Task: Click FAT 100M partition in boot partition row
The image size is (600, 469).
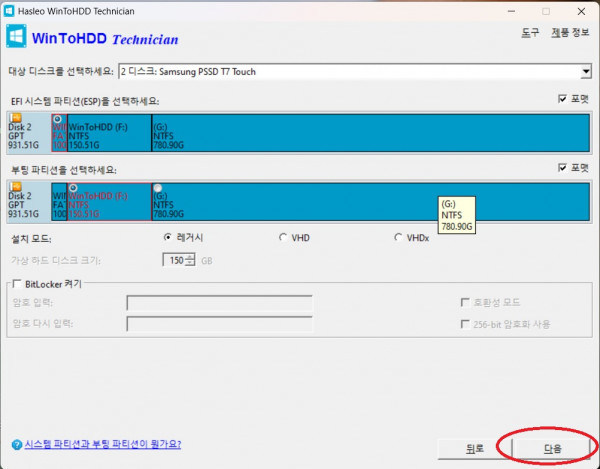Action: (59, 202)
